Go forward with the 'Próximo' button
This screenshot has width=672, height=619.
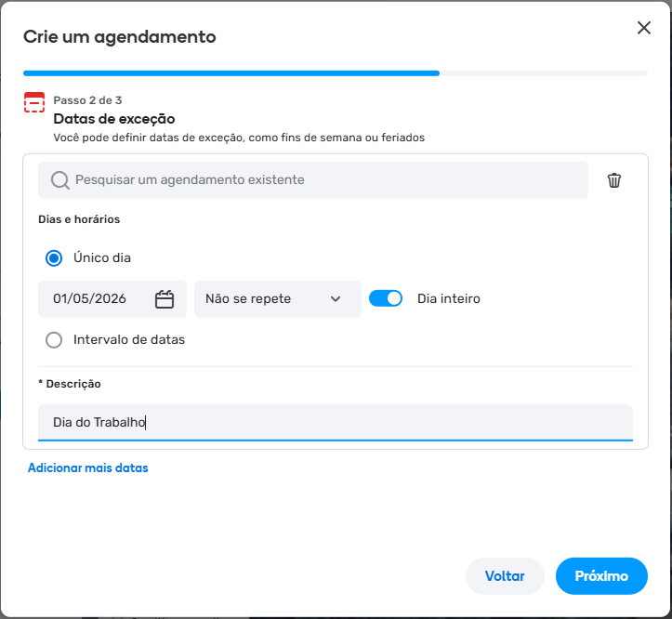(x=601, y=576)
